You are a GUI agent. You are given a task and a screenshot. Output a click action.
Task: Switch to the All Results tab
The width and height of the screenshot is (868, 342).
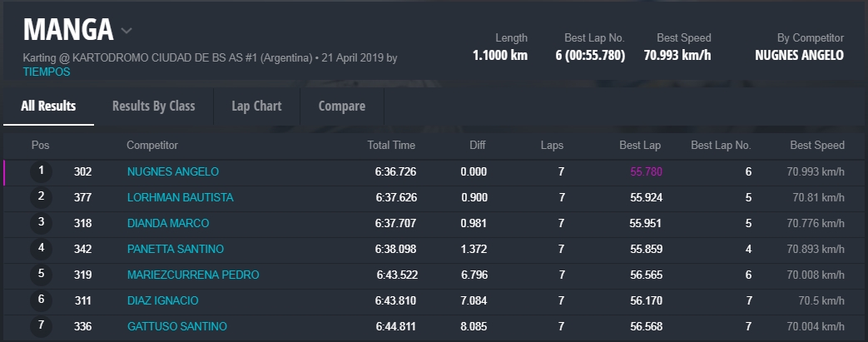click(48, 107)
